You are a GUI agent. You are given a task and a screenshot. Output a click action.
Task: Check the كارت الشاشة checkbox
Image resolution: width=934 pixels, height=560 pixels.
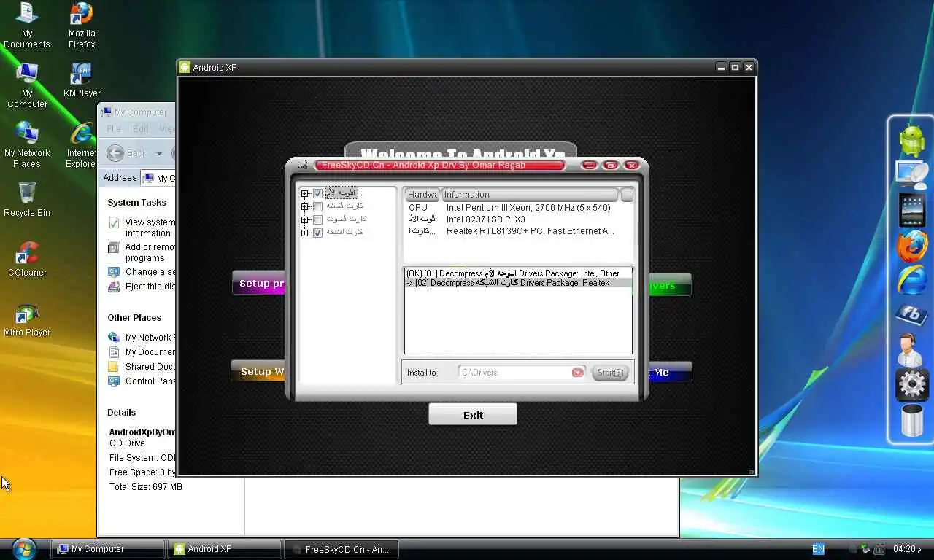[317, 207]
